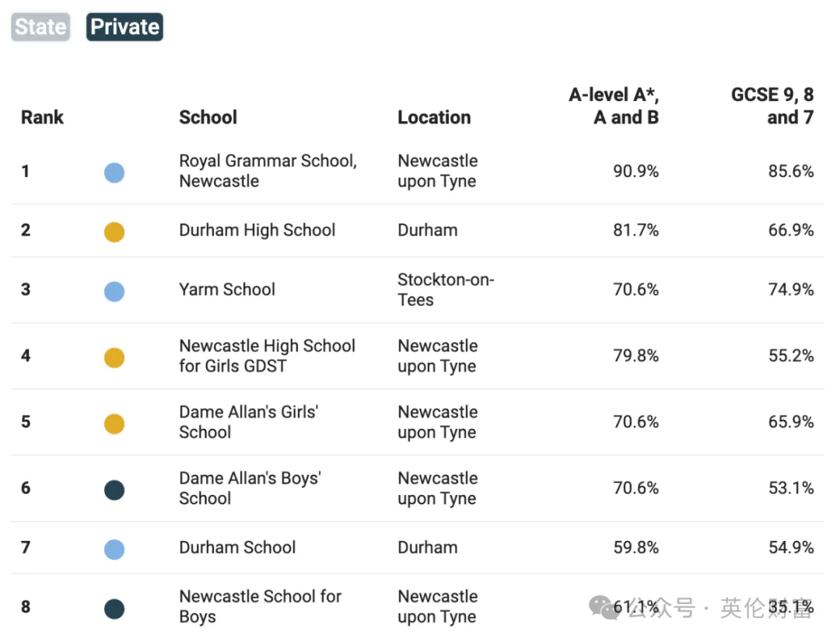Click the 90.9% A-level value in row one
The height and width of the screenshot is (642, 840).
click(x=636, y=171)
